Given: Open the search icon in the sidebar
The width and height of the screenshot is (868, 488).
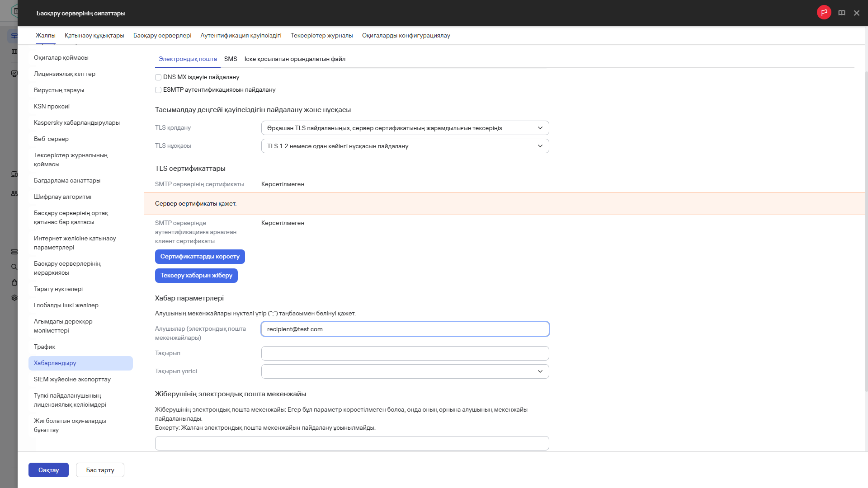Looking at the screenshot, I should (x=14, y=267).
